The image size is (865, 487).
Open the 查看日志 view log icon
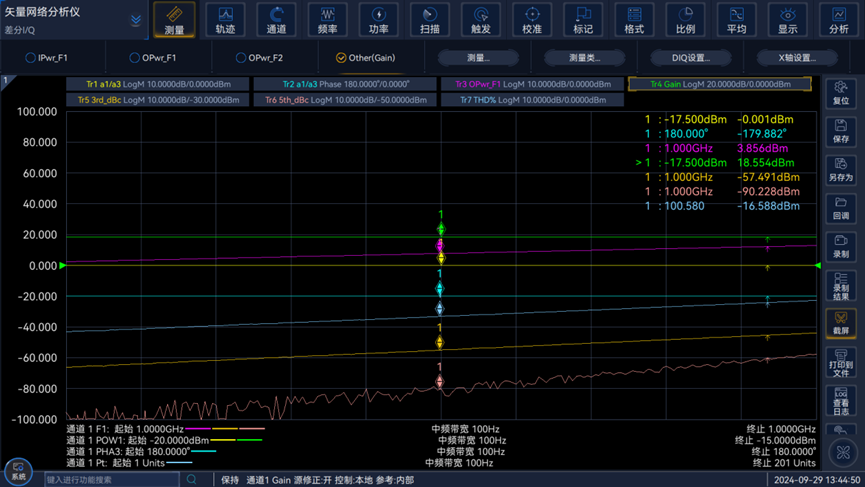coord(841,401)
